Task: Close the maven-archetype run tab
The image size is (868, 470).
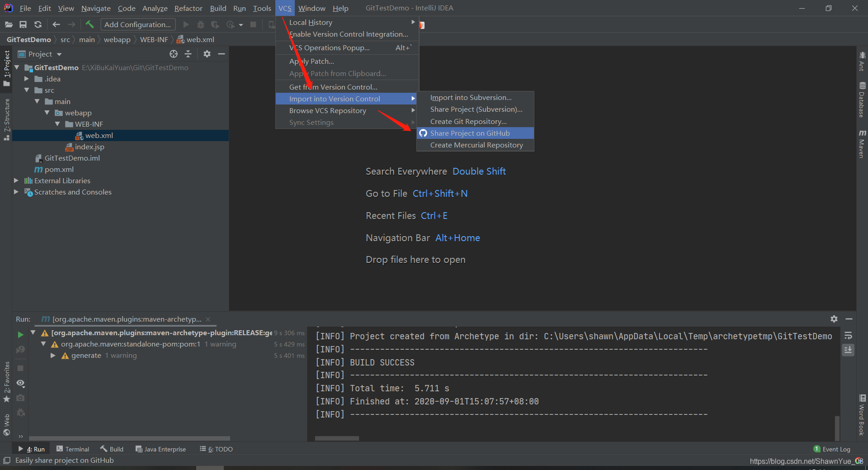Action: 208,319
